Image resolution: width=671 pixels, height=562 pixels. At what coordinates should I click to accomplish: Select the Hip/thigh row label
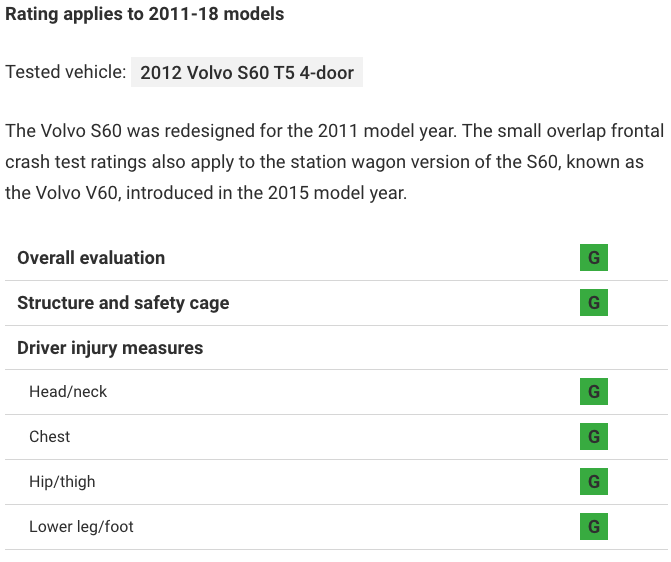(x=62, y=482)
